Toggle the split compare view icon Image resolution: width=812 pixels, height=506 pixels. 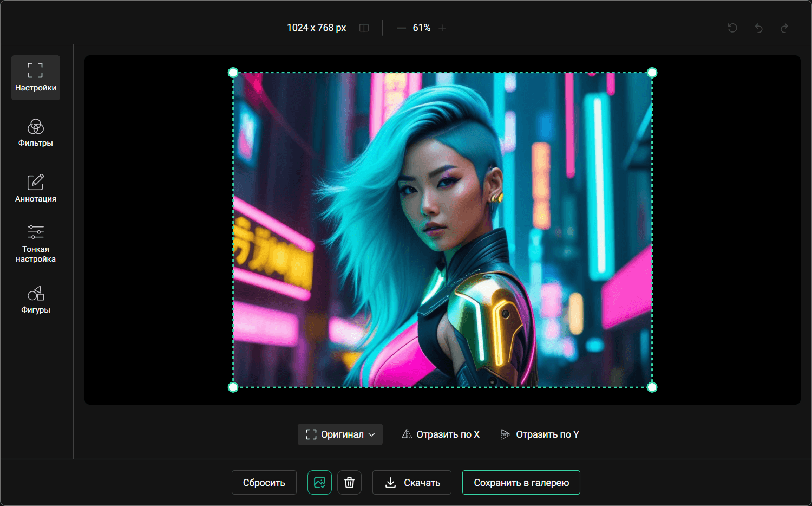click(x=364, y=28)
